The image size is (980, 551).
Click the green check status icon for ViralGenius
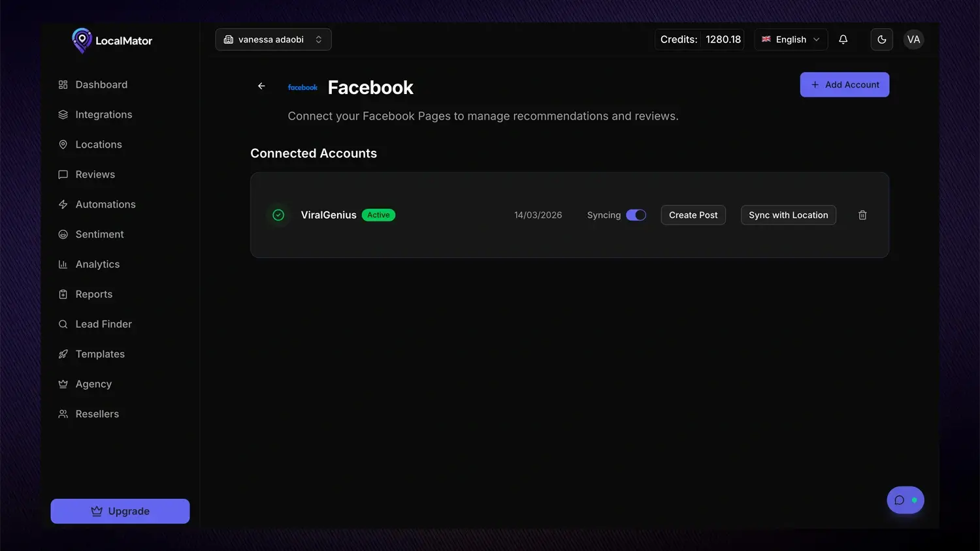coord(278,215)
